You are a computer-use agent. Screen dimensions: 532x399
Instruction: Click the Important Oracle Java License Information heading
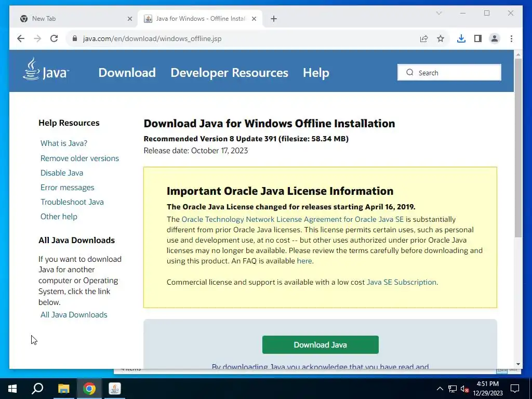pos(280,191)
